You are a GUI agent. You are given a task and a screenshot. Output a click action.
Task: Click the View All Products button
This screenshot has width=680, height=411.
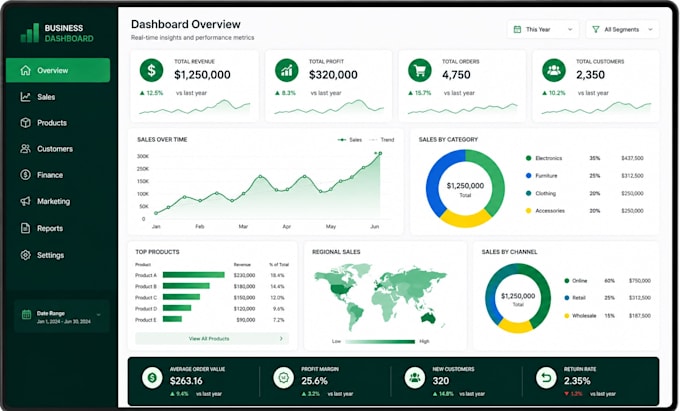(x=212, y=339)
